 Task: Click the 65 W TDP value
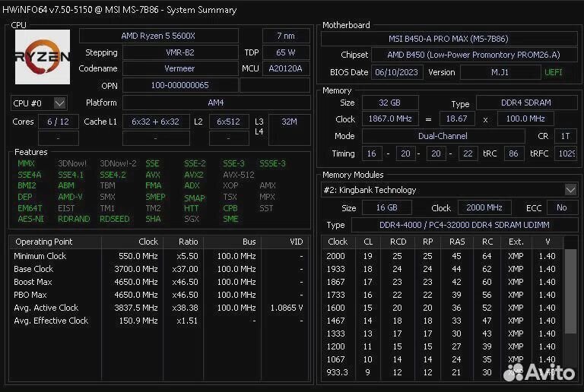click(286, 52)
